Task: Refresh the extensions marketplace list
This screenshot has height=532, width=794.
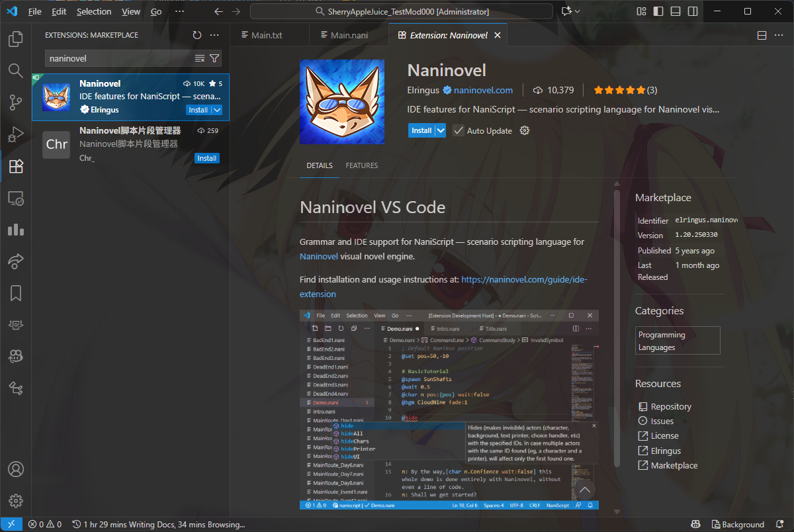Action: pos(197,35)
